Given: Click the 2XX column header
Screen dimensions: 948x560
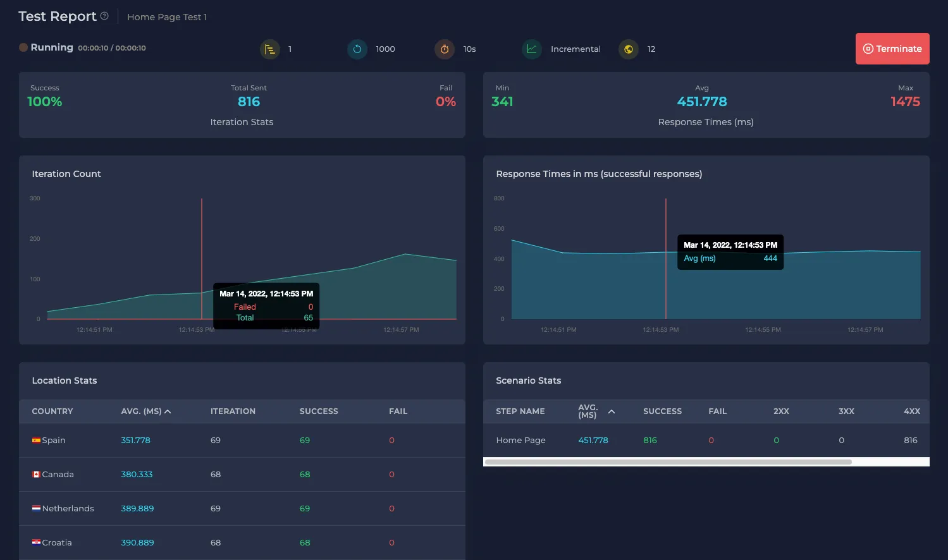Looking at the screenshot, I should click(x=781, y=411).
